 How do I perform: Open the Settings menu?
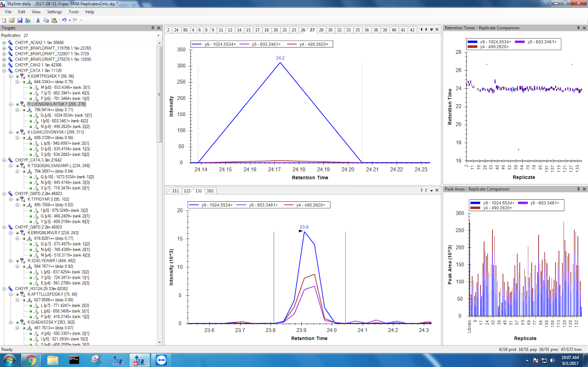coord(54,12)
